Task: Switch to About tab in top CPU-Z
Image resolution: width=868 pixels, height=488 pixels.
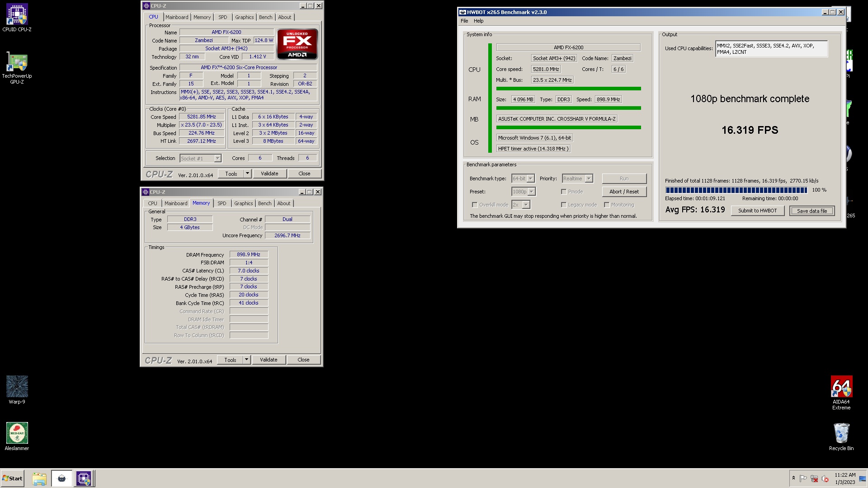Action: coord(285,17)
